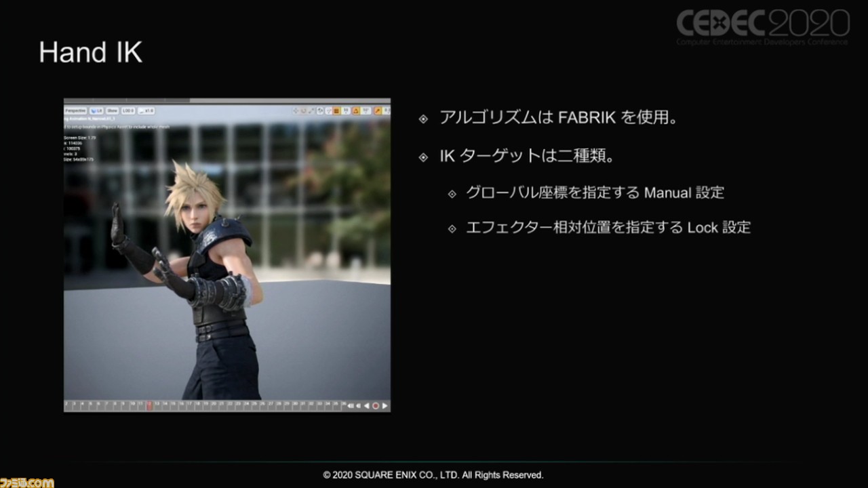
Task: Jump to the first frame on timeline
Action: (351, 406)
